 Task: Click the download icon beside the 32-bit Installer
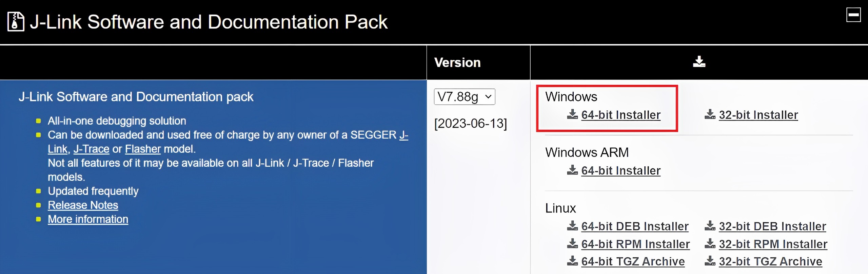click(710, 115)
